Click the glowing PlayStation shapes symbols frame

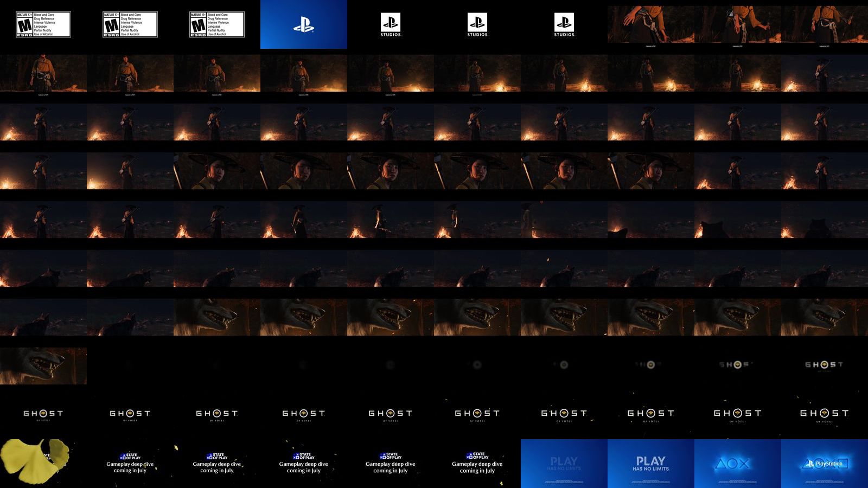pyautogui.click(x=738, y=464)
